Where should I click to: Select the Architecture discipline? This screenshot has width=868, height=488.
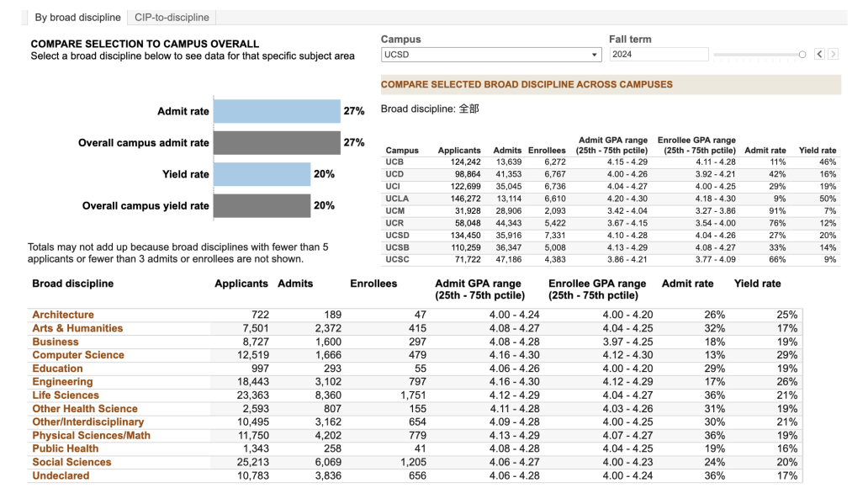(x=63, y=315)
